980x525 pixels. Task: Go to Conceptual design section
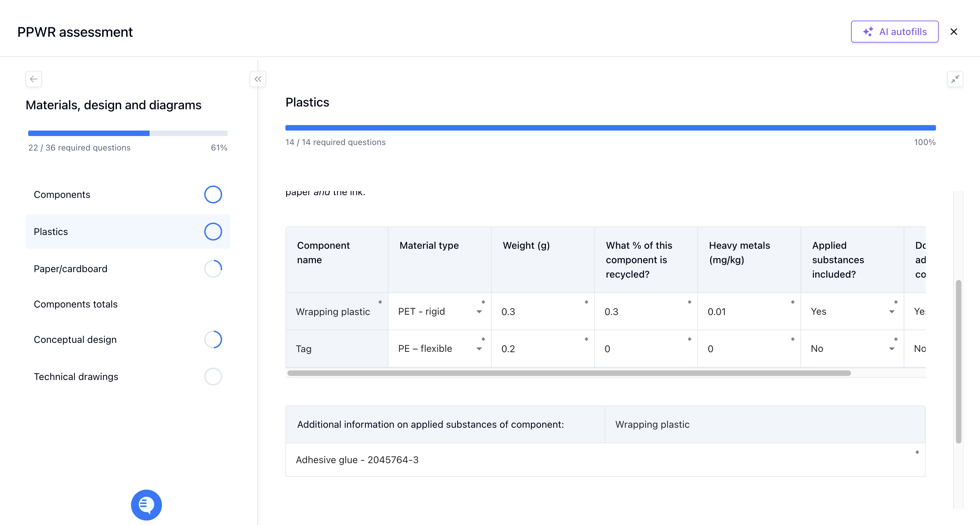point(128,339)
